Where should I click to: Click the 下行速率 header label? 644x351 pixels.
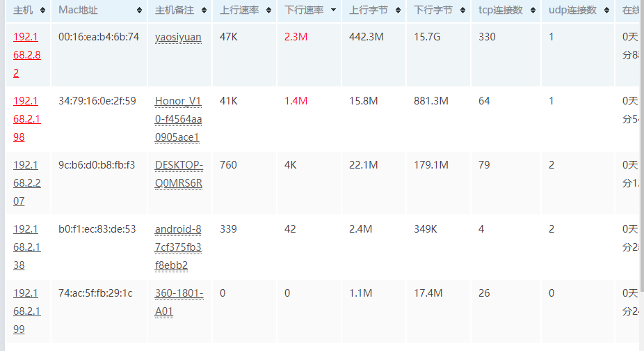click(304, 10)
